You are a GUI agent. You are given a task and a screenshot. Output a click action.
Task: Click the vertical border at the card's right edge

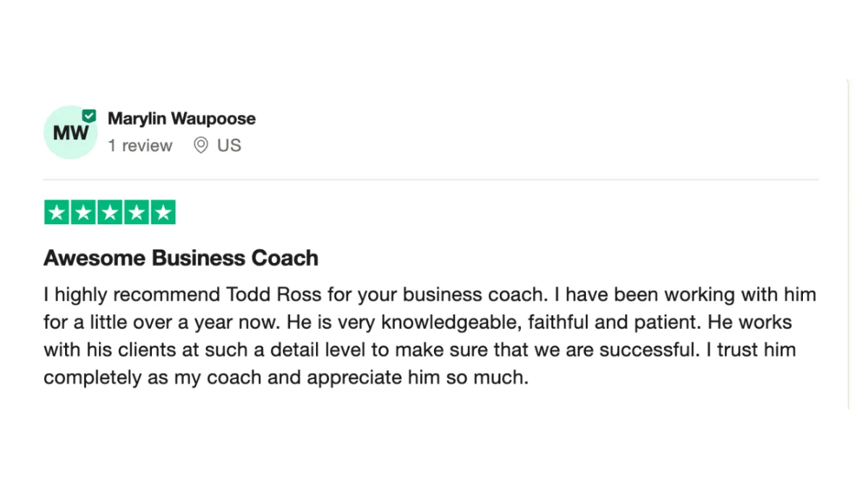(849, 244)
